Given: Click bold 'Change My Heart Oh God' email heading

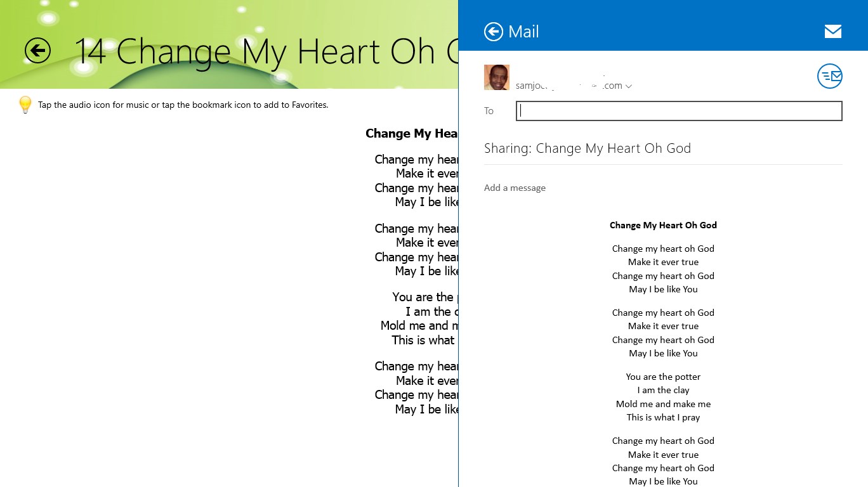Looking at the screenshot, I should 663,225.
